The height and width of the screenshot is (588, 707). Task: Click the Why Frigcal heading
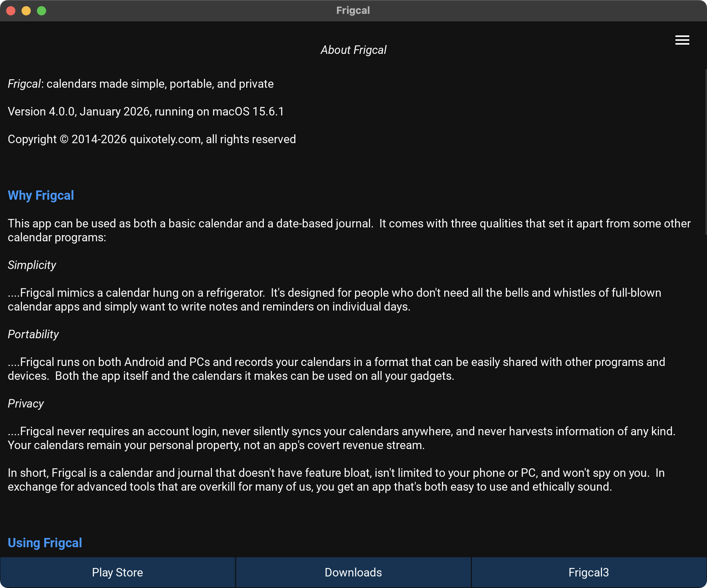(x=41, y=195)
